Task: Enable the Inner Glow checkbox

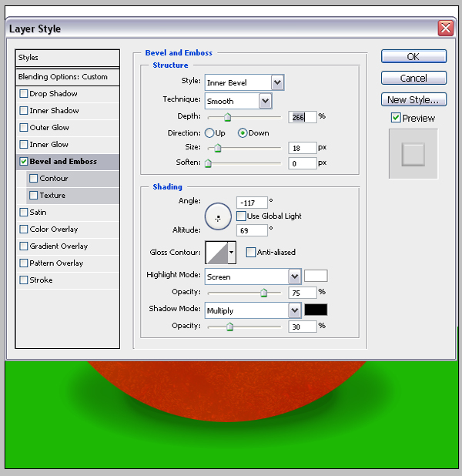Action: (24, 145)
